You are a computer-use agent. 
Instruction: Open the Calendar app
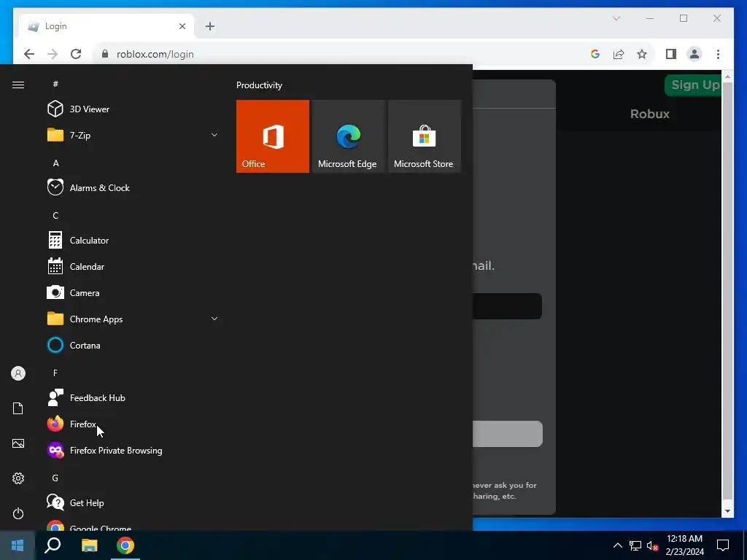[x=133, y=267]
